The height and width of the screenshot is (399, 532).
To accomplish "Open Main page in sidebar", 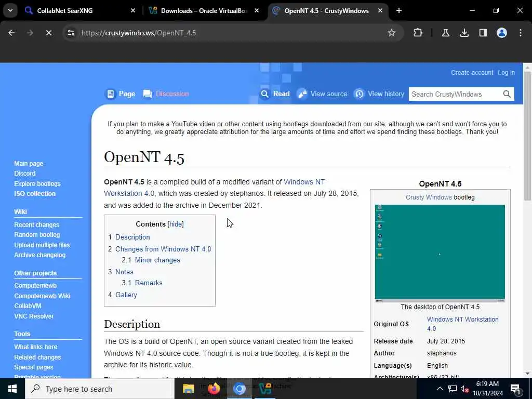I will coord(29,164).
